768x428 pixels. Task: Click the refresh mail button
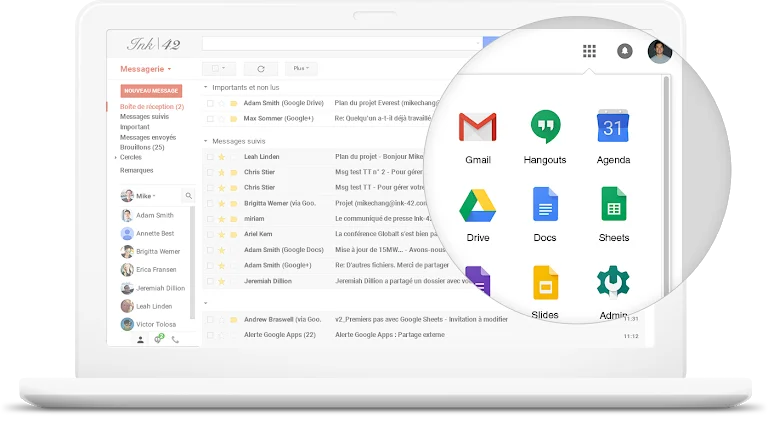pos(261,69)
